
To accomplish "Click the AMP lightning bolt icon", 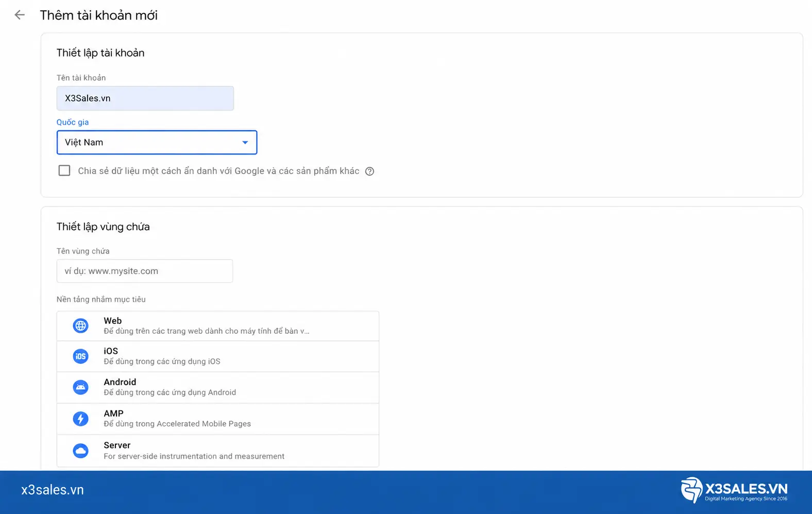I will (x=80, y=419).
